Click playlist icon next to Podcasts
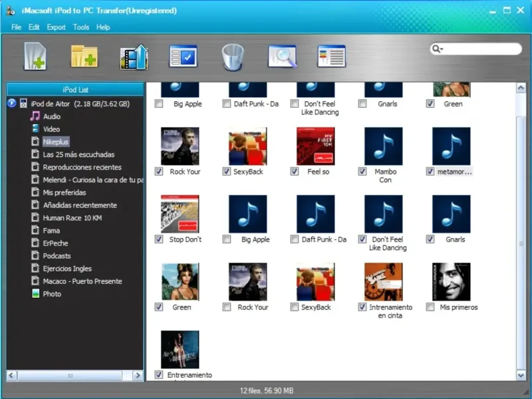Viewport: 532px width, 399px height. 35,256
